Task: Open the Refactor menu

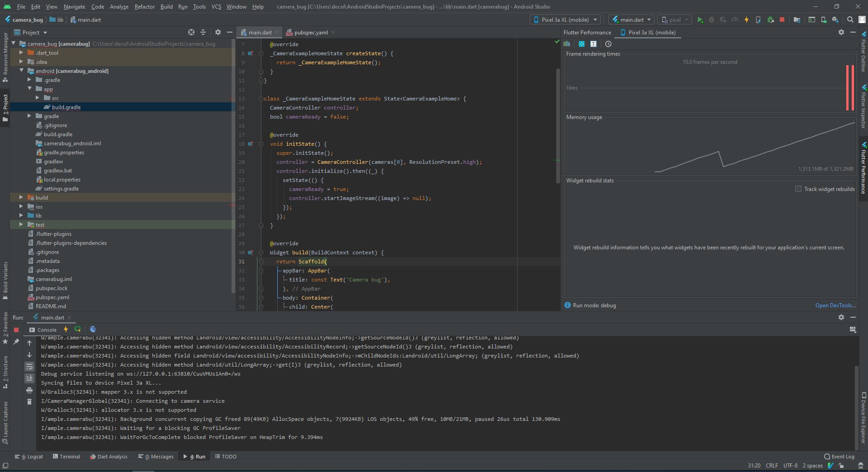Action: coord(144,6)
